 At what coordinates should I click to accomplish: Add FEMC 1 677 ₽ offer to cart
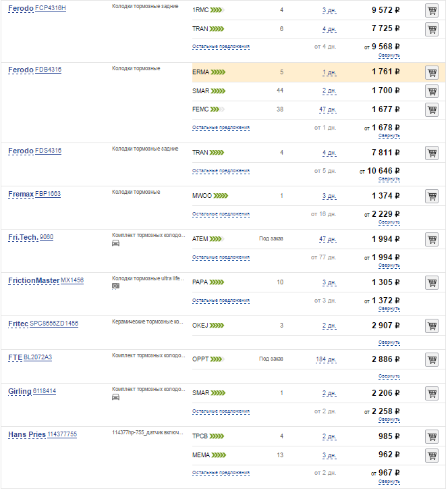[432, 110]
